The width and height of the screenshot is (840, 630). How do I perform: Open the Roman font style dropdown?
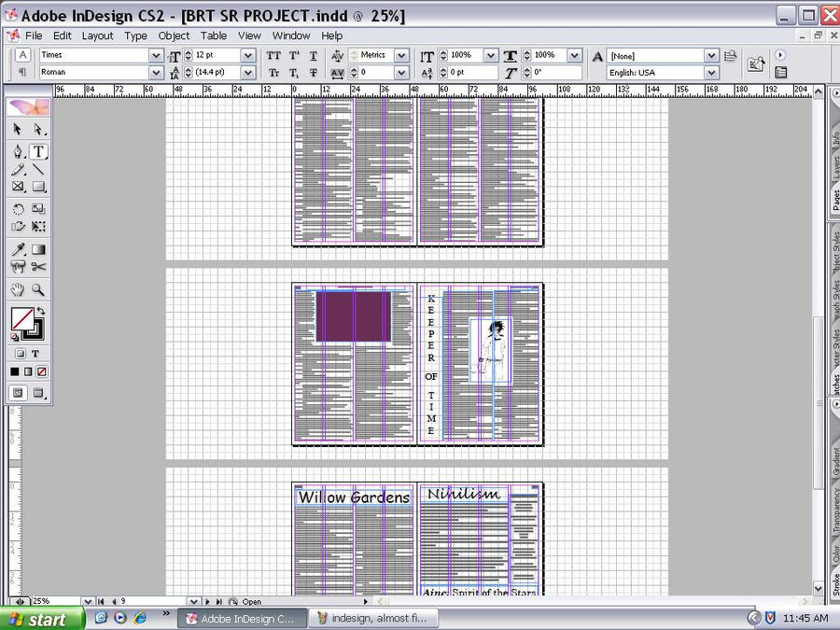pyautogui.click(x=155, y=72)
